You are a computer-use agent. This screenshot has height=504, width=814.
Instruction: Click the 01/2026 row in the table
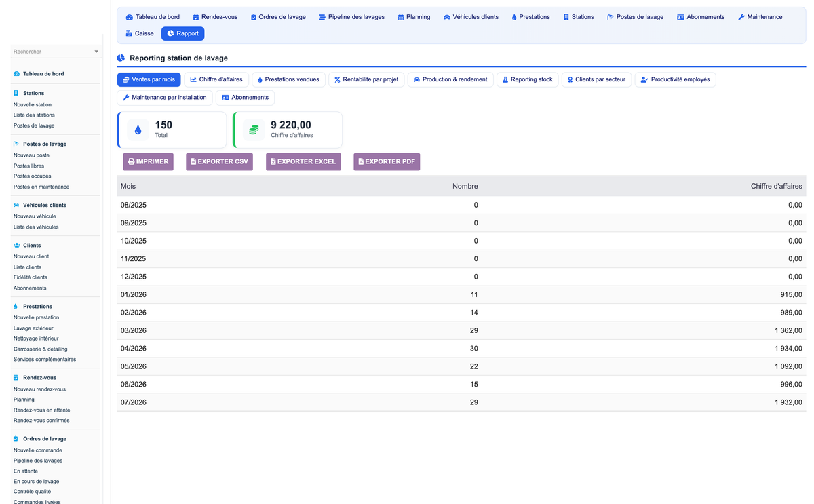coord(461,294)
